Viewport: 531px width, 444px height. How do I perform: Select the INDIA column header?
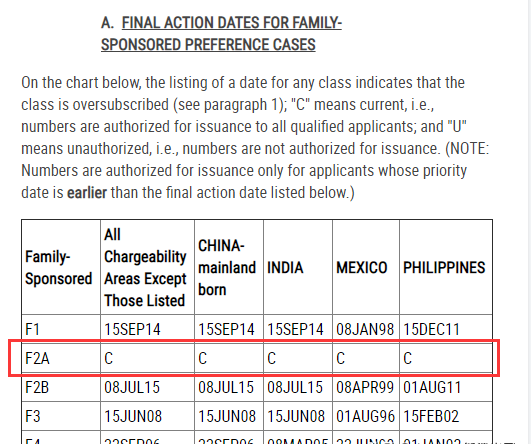285,268
